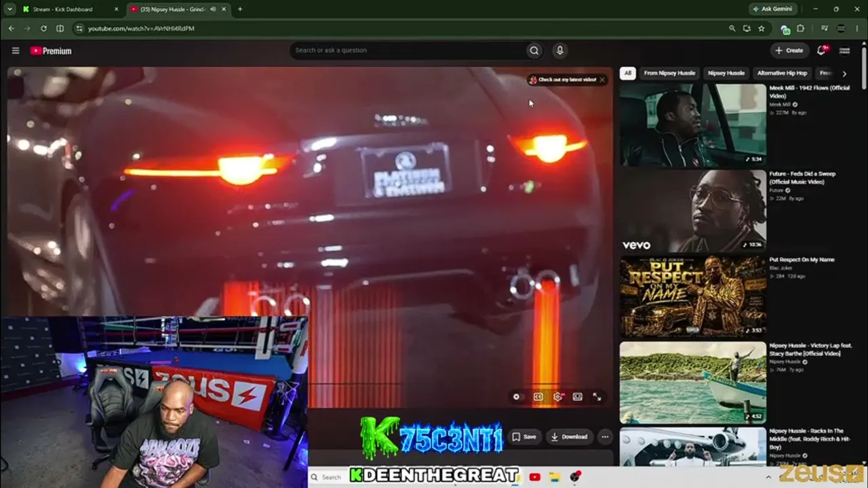Bookmark this page with the star icon
This screenshot has height=488, width=868.
coord(762,28)
